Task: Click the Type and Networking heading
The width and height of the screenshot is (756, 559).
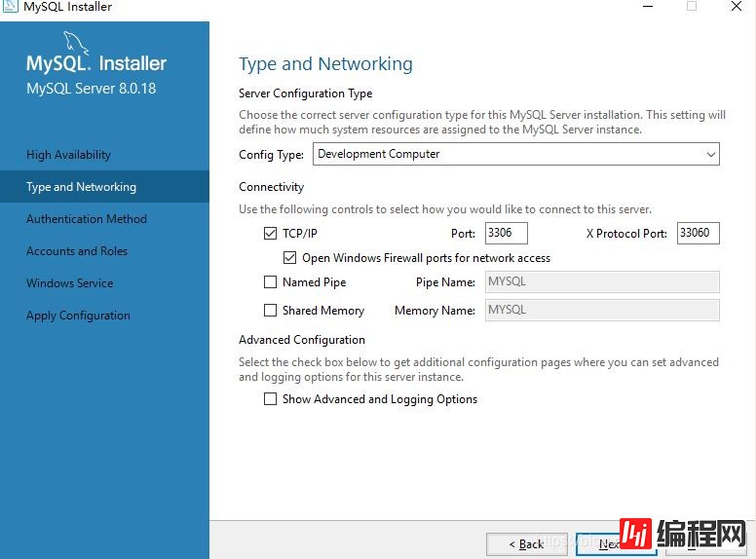Action: tap(326, 64)
